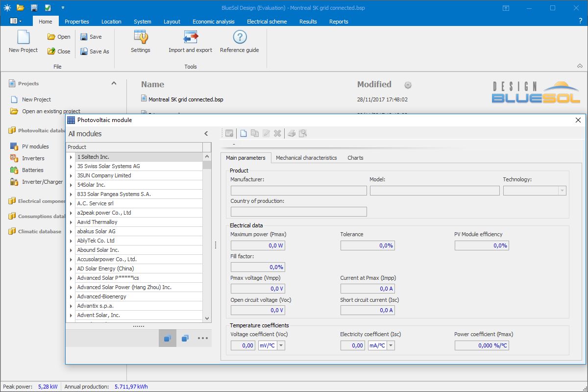This screenshot has width=588, height=392.
Task: Click the Country of production field
Action: (299, 212)
